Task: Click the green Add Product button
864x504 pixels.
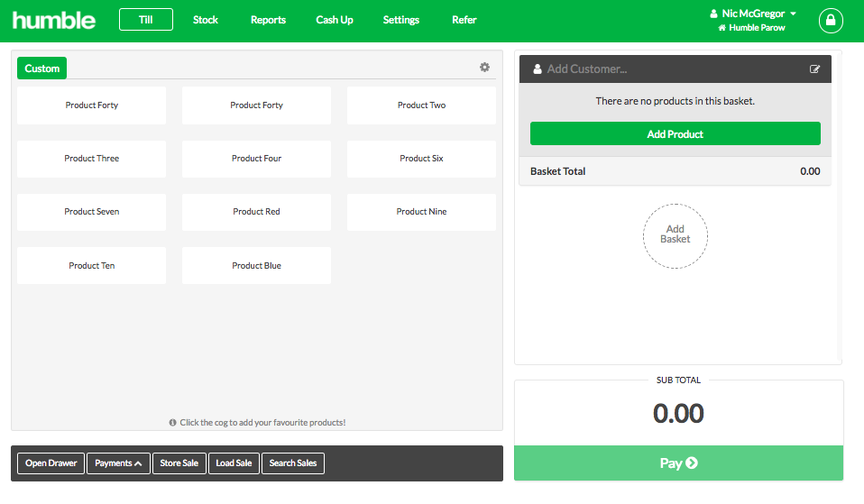Action: (675, 133)
